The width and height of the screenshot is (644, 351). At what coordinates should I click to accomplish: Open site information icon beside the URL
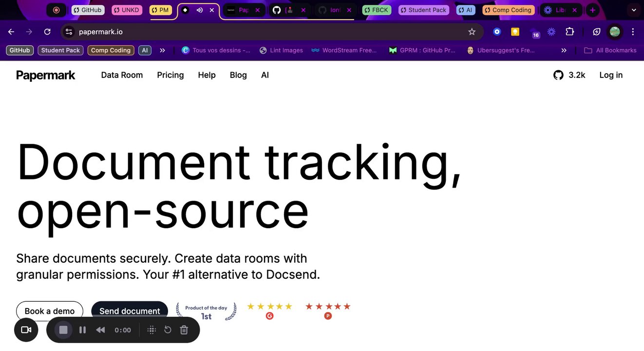(69, 32)
